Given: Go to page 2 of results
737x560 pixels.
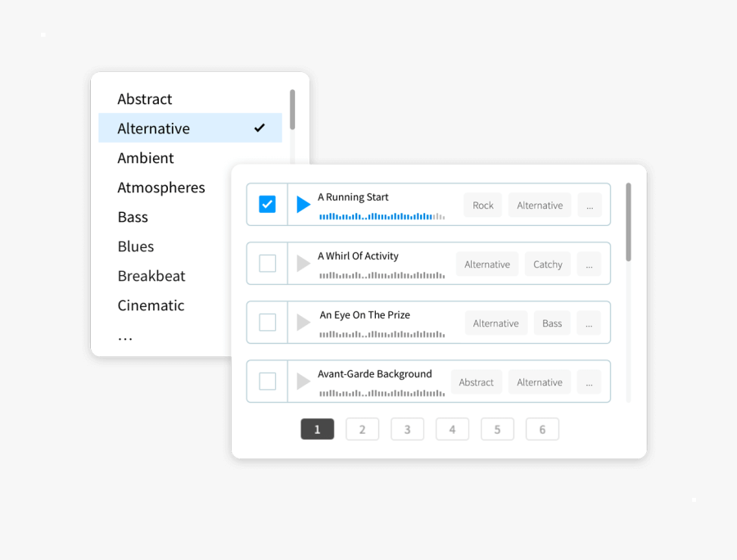Looking at the screenshot, I should (x=362, y=429).
